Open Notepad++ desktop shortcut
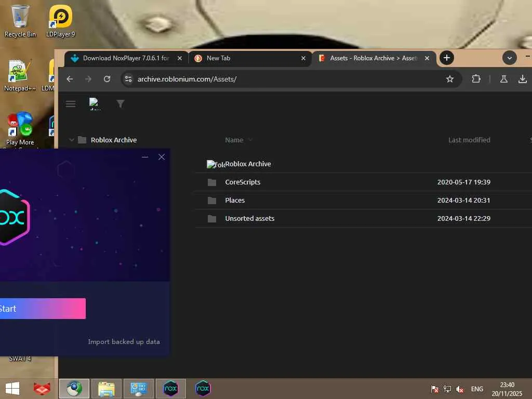The image size is (532, 399). tap(19, 75)
